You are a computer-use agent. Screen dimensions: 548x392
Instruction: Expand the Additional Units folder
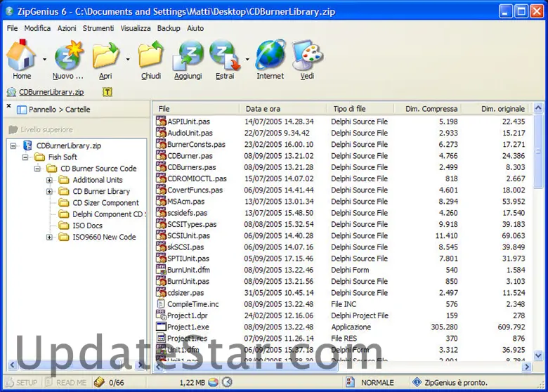pyautogui.click(x=49, y=181)
